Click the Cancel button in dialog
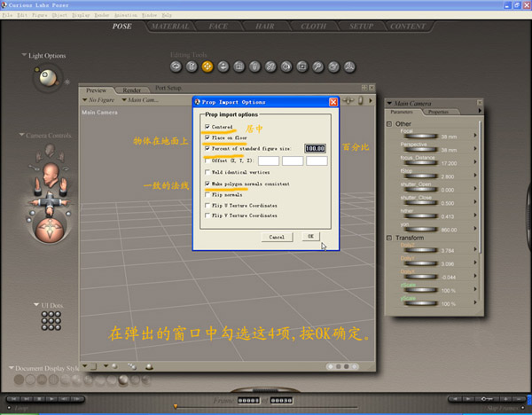The image size is (532, 415). click(x=276, y=237)
